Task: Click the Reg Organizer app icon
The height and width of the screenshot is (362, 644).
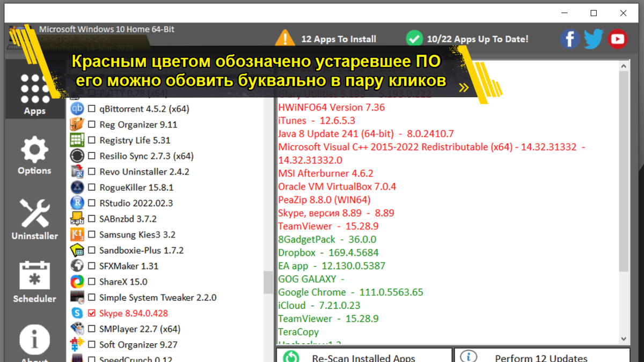Action: (x=77, y=124)
